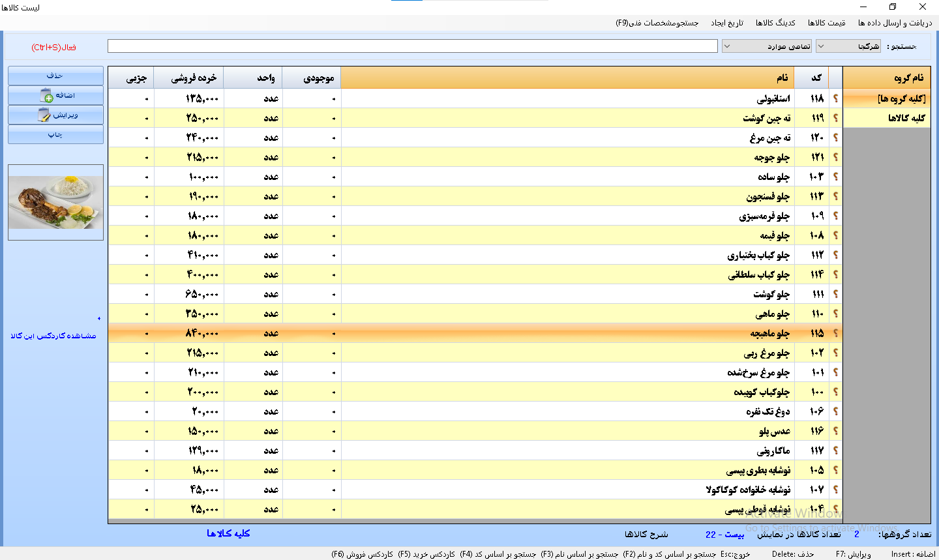Select the کلیه کالاها group in group list

[x=887, y=118]
